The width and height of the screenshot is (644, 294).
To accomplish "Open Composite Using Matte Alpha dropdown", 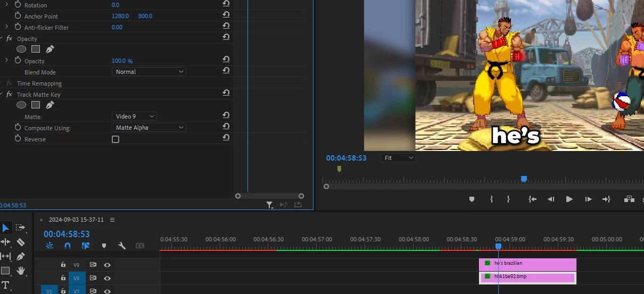I will point(148,128).
